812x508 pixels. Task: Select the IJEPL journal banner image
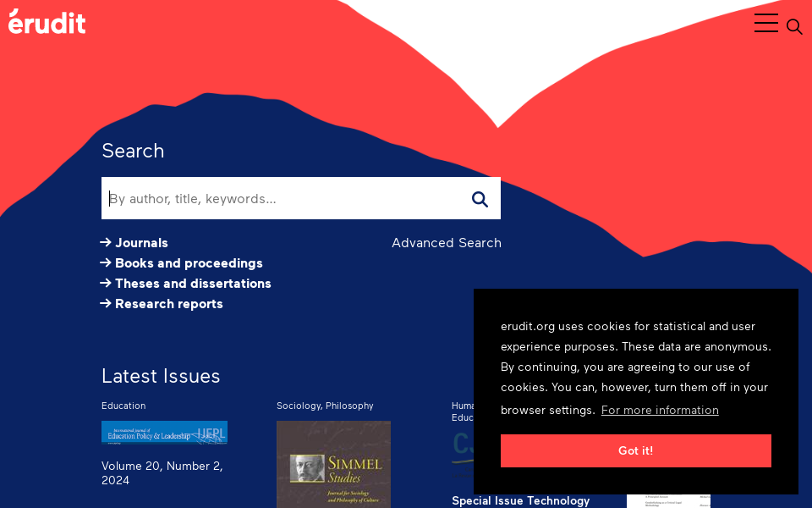pyautogui.click(x=164, y=433)
